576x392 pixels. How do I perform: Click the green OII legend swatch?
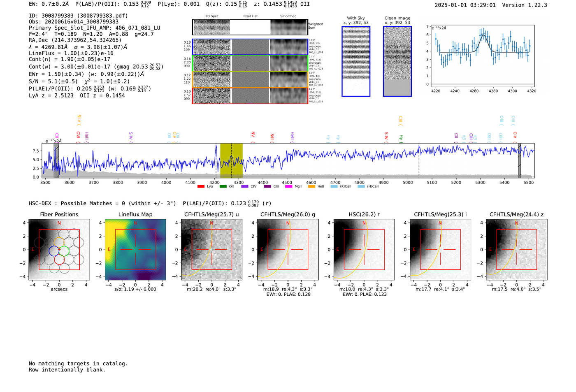pyautogui.click(x=223, y=187)
